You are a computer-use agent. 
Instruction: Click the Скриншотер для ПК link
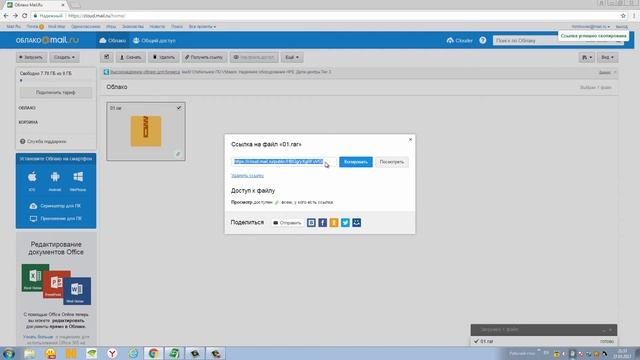point(56,206)
